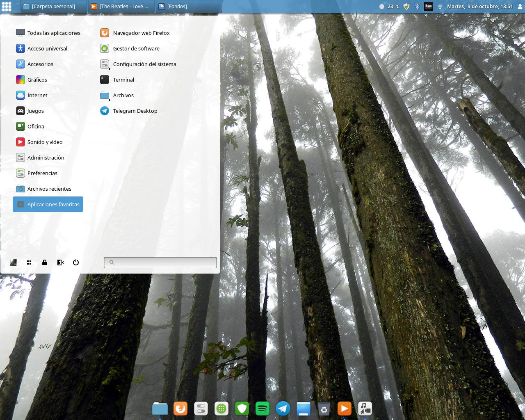Select the Accesorios category
The width and height of the screenshot is (525, 420).
(48, 64)
